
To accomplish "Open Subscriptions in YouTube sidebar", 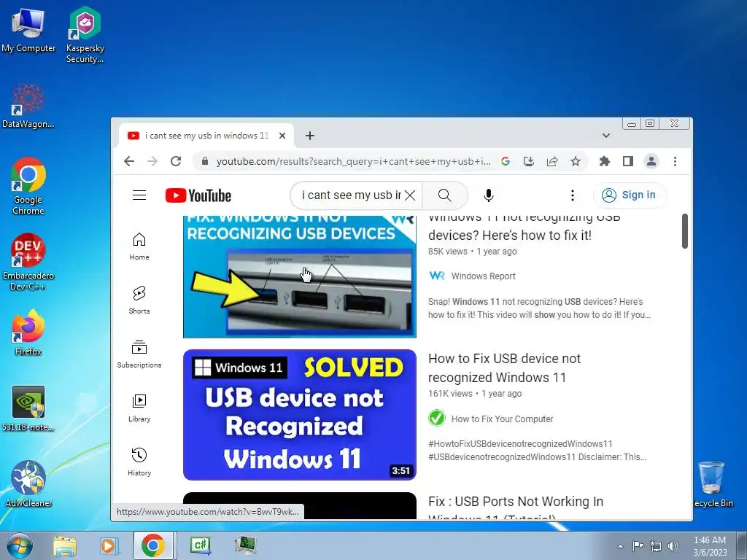I will pyautogui.click(x=139, y=354).
